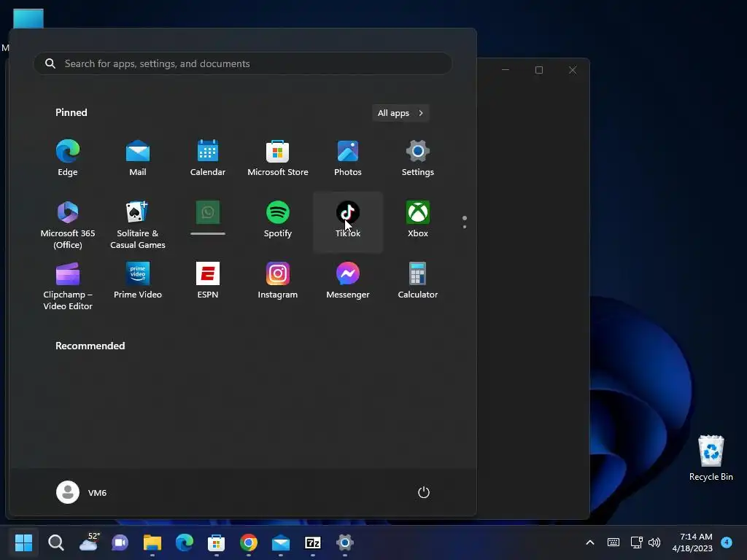Click the Windows Start button on the taskbar
Viewport: 747px width, 560px height.
(23, 542)
